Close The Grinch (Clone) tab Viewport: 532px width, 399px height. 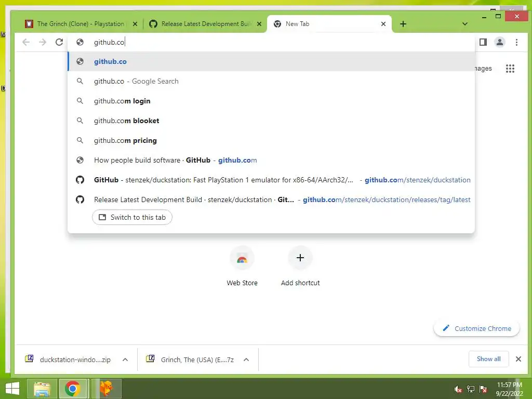135,24
